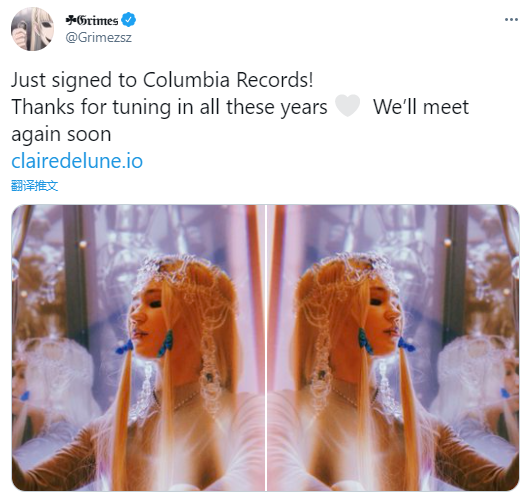
Task: Open the left photo in the tweet
Action: [x=138, y=348]
